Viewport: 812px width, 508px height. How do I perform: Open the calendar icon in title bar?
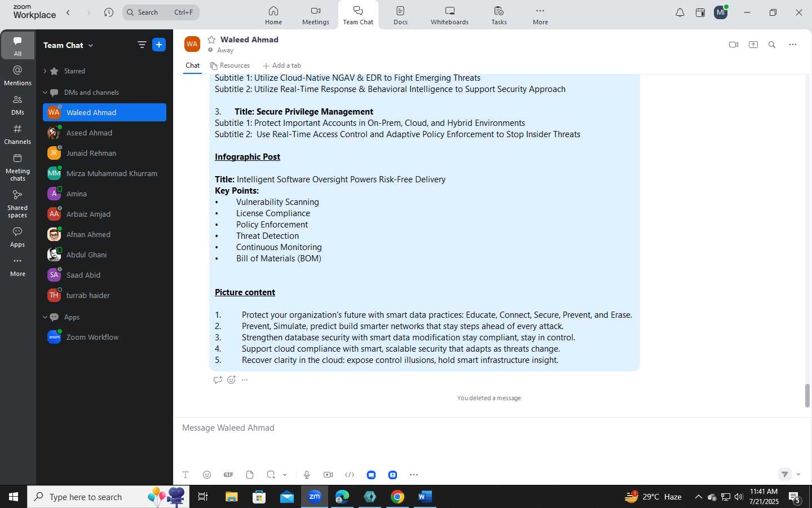click(x=700, y=12)
